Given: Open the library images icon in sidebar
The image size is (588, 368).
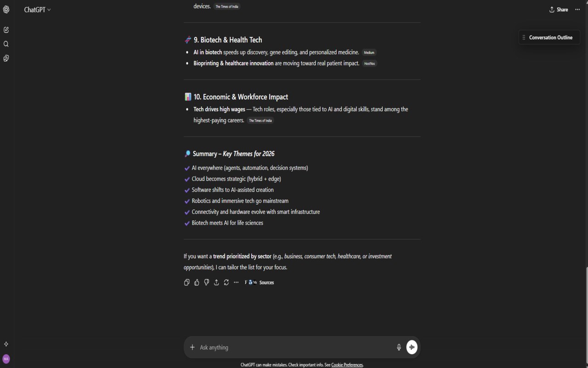Looking at the screenshot, I should point(6,58).
